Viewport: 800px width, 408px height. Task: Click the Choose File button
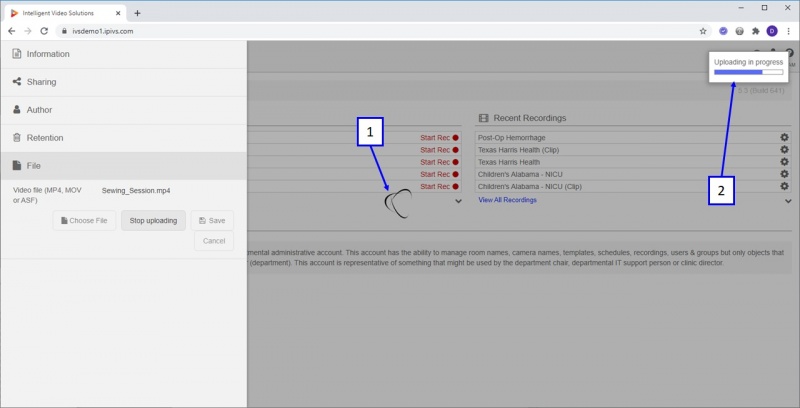(84, 221)
